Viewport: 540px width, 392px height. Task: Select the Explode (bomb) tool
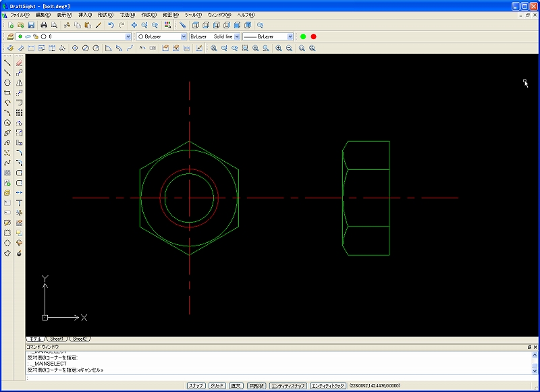(20, 253)
